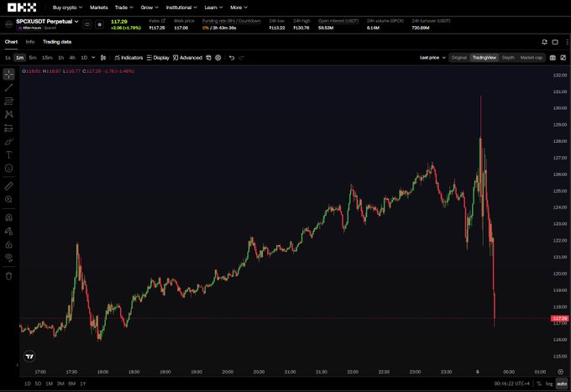The height and width of the screenshot is (392, 571).
Task: Expand the SPCXUSDT Perpetual pair selector
Action: tap(47, 21)
